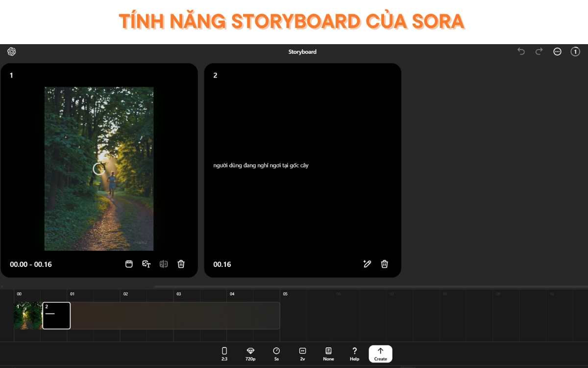Open the None preset selector
This screenshot has width=588, height=368.
(328, 354)
